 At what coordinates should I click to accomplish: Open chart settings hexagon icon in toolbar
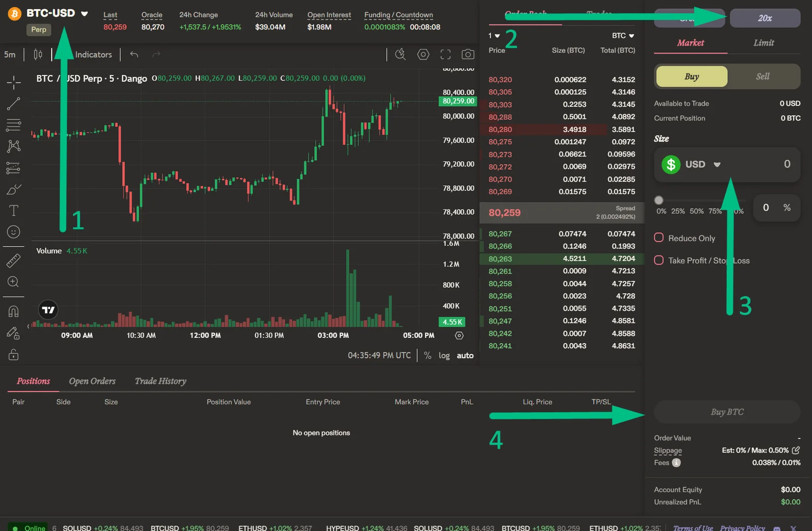click(423, 54)
